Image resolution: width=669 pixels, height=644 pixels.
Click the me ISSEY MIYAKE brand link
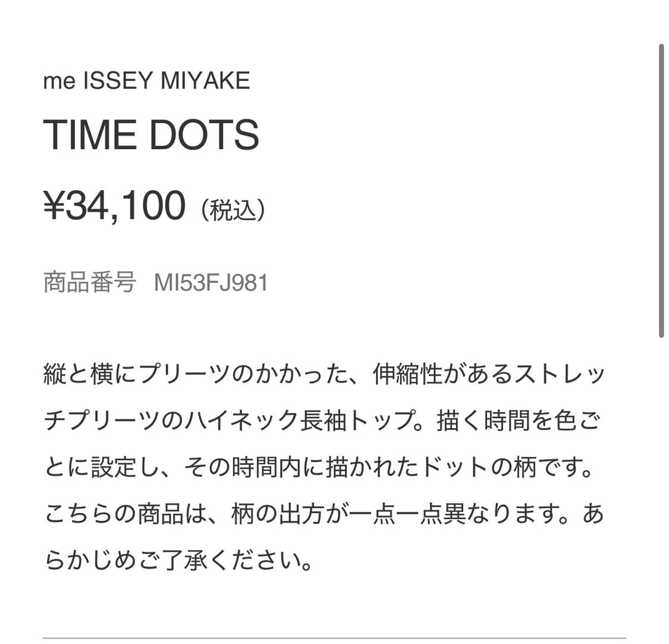click(146, 80)
